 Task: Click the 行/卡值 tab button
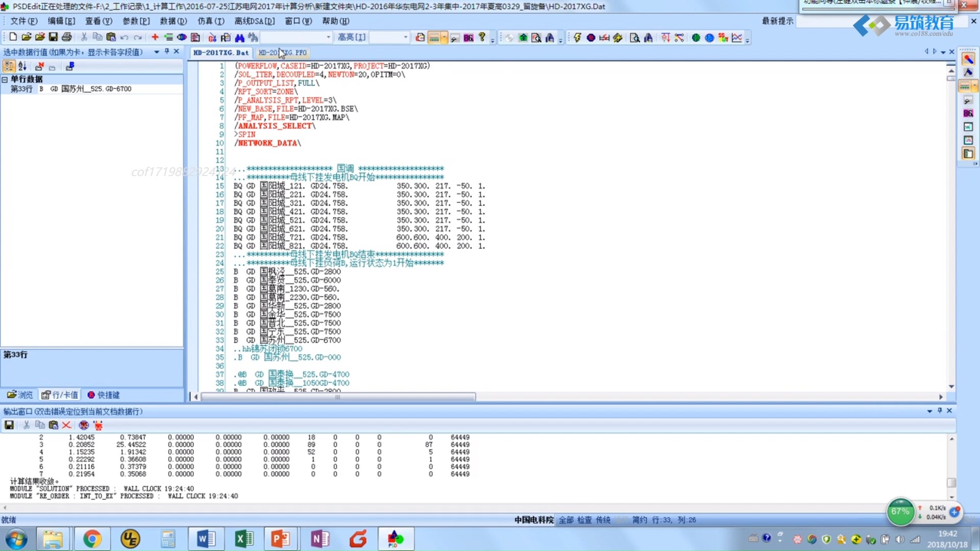(60, 395)
